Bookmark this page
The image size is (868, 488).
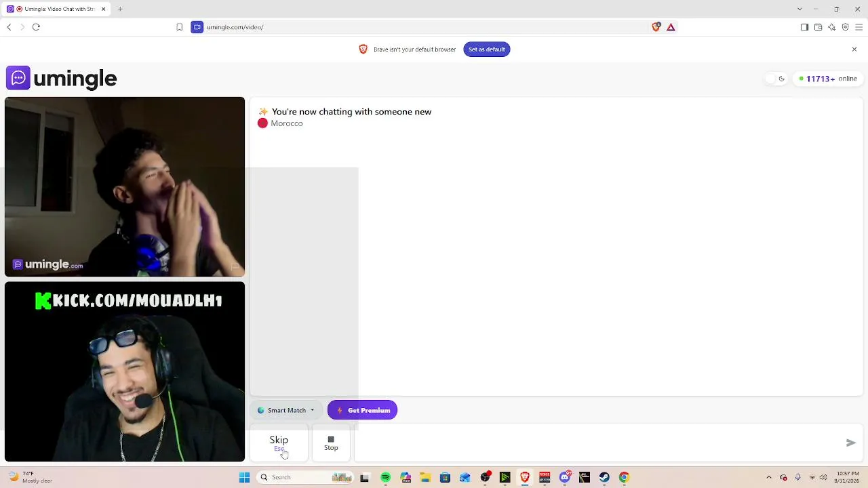click(x=180, y=27)
